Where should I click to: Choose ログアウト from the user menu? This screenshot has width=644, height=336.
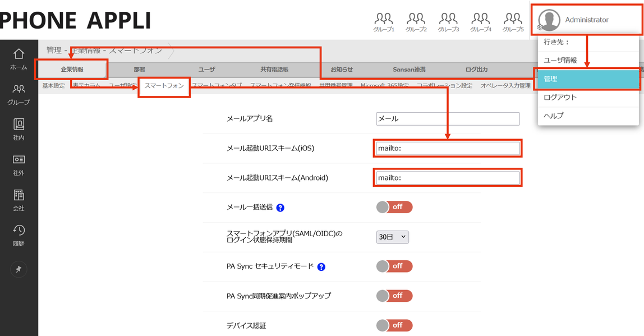pyautogui.click(x=588, y=98)
